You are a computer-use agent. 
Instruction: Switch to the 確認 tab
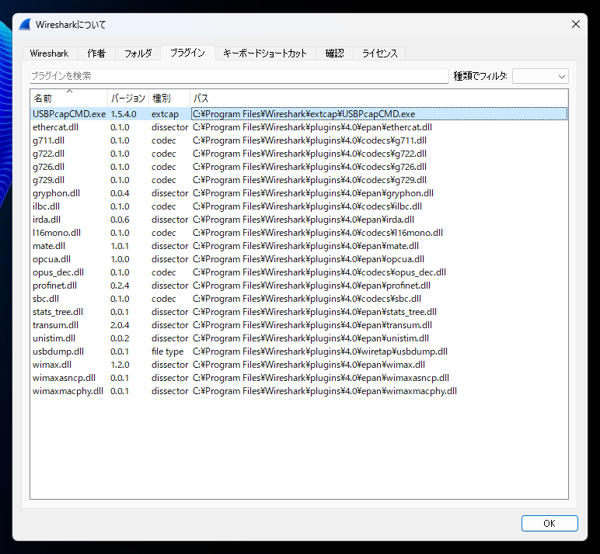point(334,53)
